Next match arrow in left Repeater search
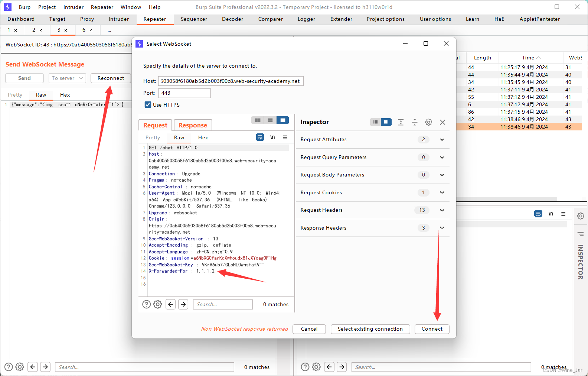The width and height of the screenshot is (588, 376). [x=45, y=367]
